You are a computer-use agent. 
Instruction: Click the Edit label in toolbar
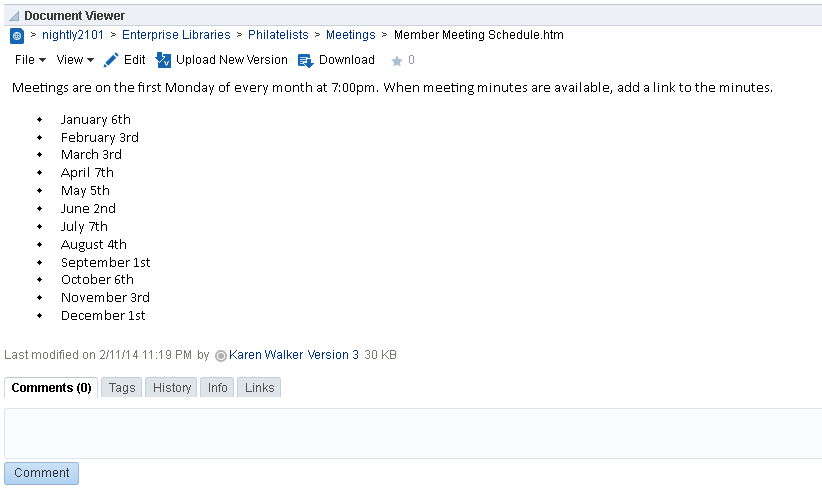pos(135,60)
